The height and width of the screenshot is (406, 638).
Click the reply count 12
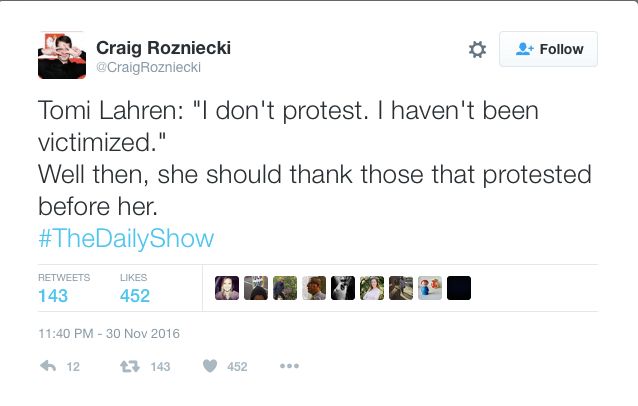pos(72,367)
